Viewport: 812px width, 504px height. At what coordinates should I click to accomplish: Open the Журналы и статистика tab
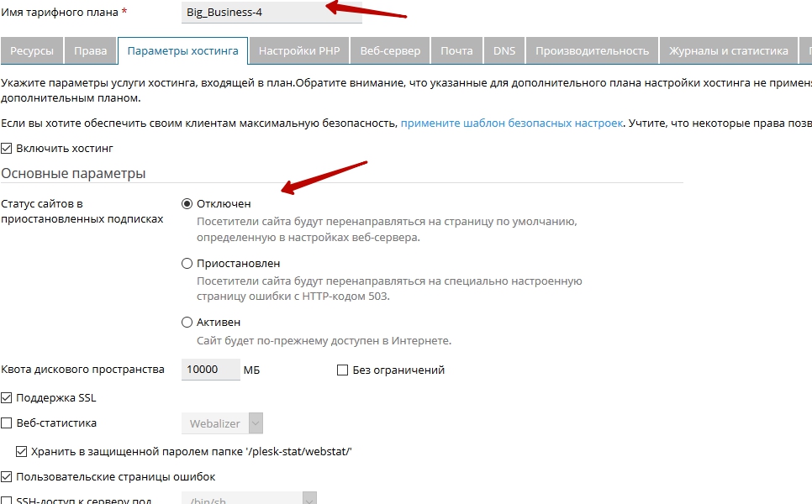click(728, 51)
